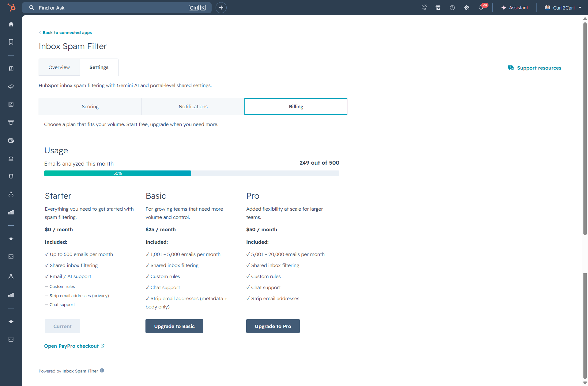
Task: Click the "$25 / month" price text
Action: (161, 229)
